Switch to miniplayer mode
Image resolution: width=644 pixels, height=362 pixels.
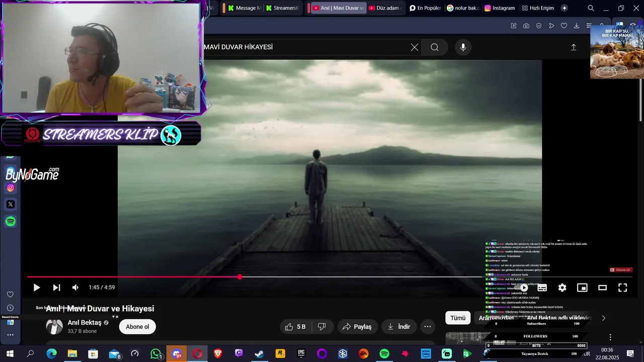pos(582,288)
